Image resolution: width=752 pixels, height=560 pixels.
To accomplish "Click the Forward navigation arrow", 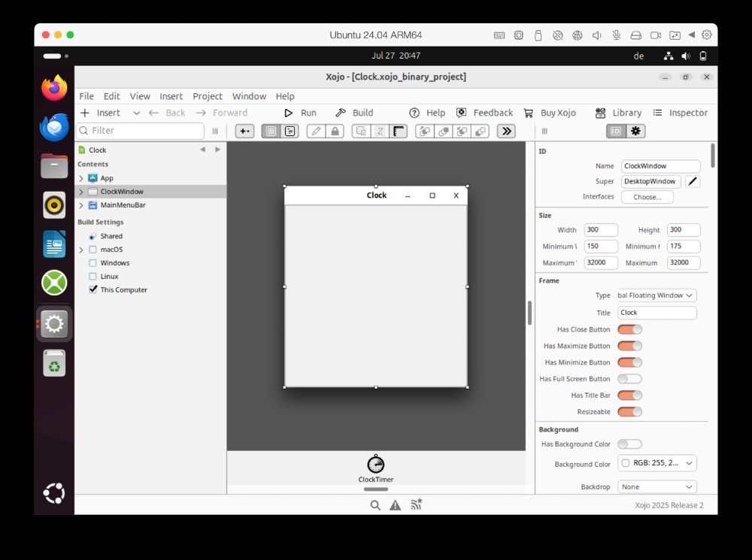I will [201, 113].
